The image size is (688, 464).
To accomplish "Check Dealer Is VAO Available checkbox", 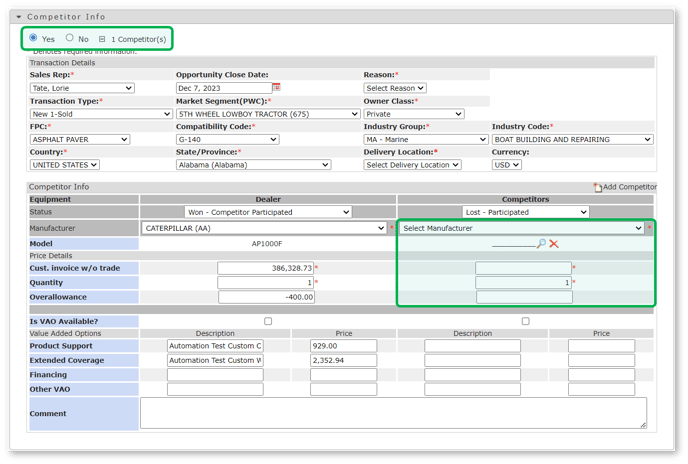I will coord(267,321).
